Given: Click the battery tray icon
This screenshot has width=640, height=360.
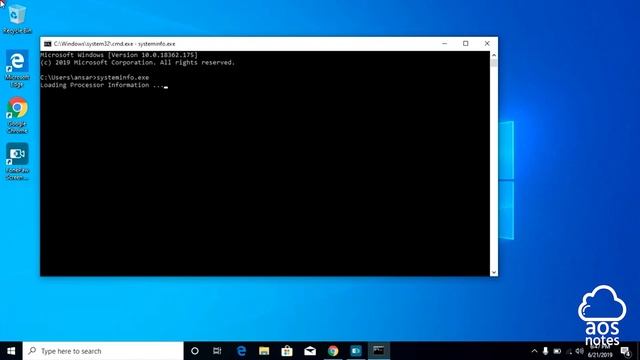Looking at the screenshot, I should pos(557,351).
